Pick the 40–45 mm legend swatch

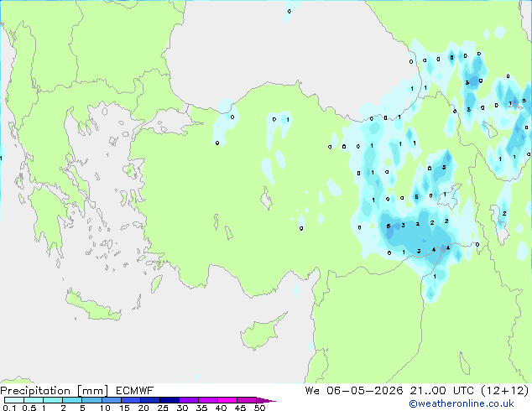(227, 400)
